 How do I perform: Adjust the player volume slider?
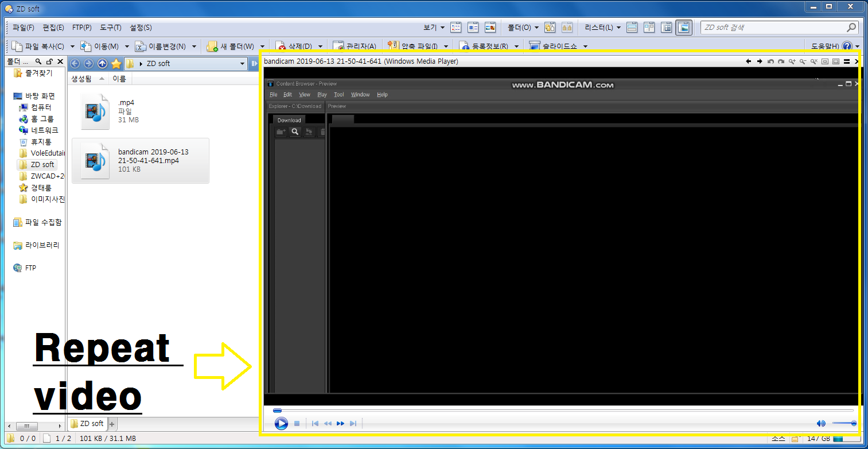pos(844,424)
